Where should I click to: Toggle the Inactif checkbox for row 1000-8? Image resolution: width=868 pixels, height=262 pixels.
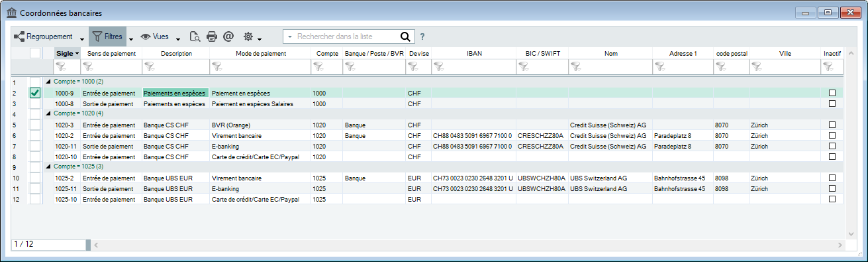(x=832, y=103)
